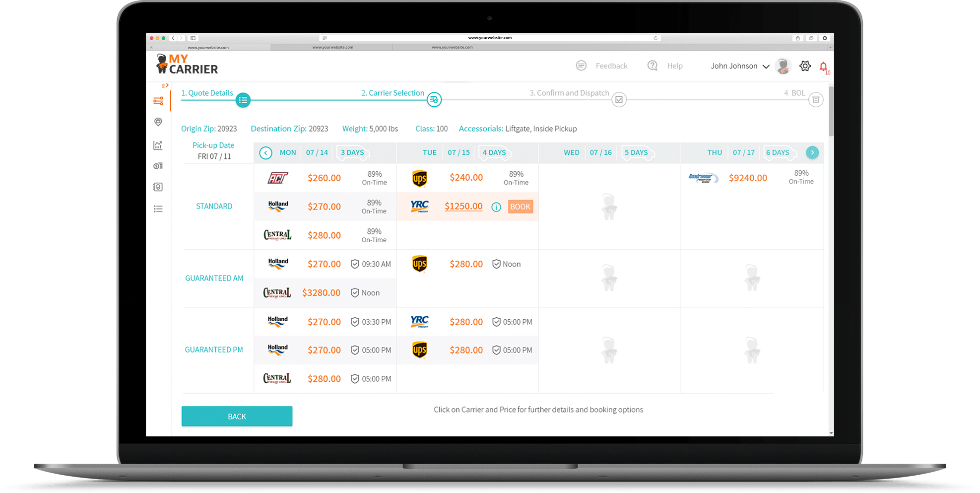Select Holland $270.00 03:30 PM quote

pyautogui.click(x=325, y=322)
